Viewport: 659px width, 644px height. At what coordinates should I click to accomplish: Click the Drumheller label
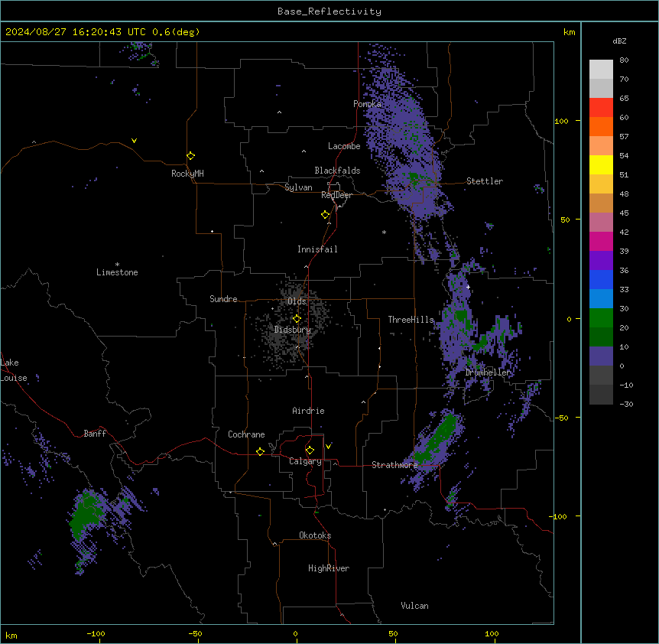pos(488,372)
